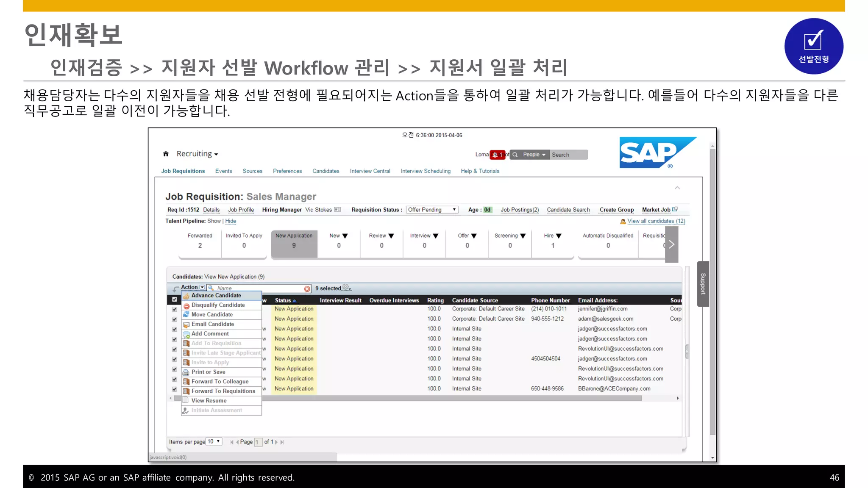This screenshot has height=488, width=868.
Task: Clear the Name filter with the red X
Action: [307, 288]
